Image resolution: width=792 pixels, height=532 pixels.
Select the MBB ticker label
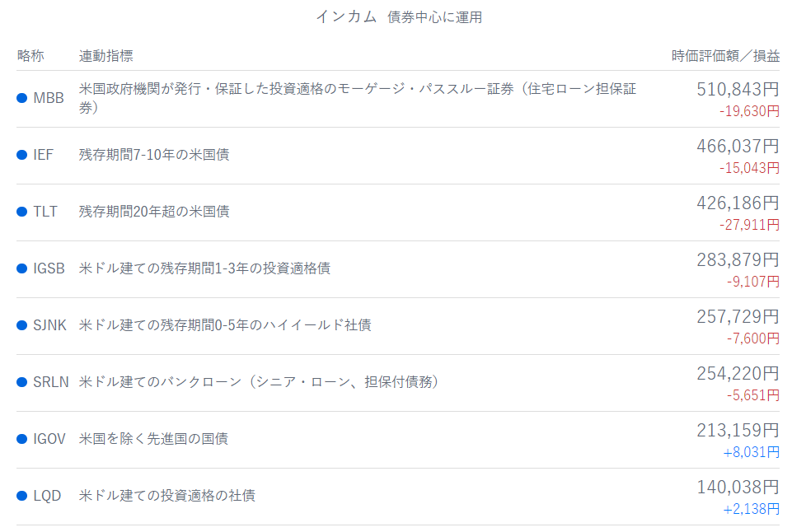coord(48,98)
